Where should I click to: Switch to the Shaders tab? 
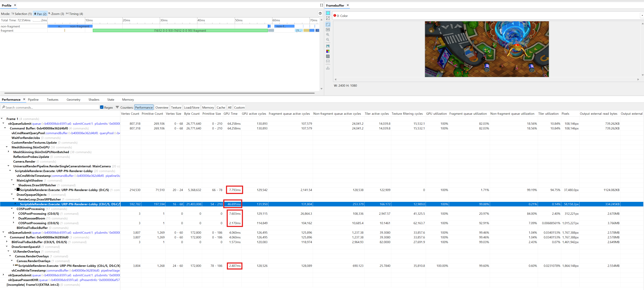[x=94, y=99]
